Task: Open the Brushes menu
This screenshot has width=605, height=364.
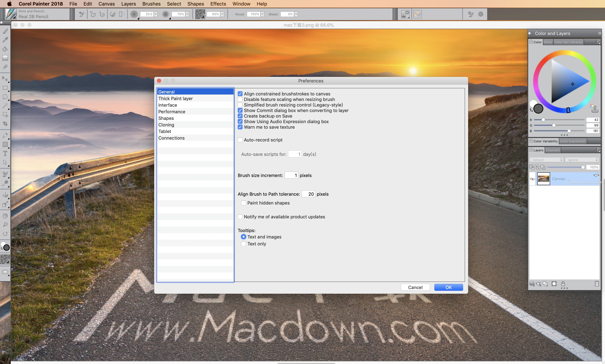Action: coord(151,4)
